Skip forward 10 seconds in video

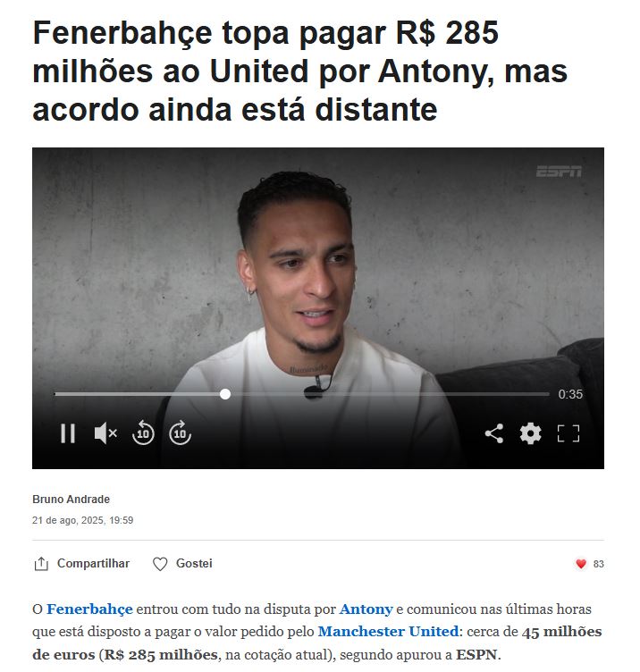(x=180, y=433)
